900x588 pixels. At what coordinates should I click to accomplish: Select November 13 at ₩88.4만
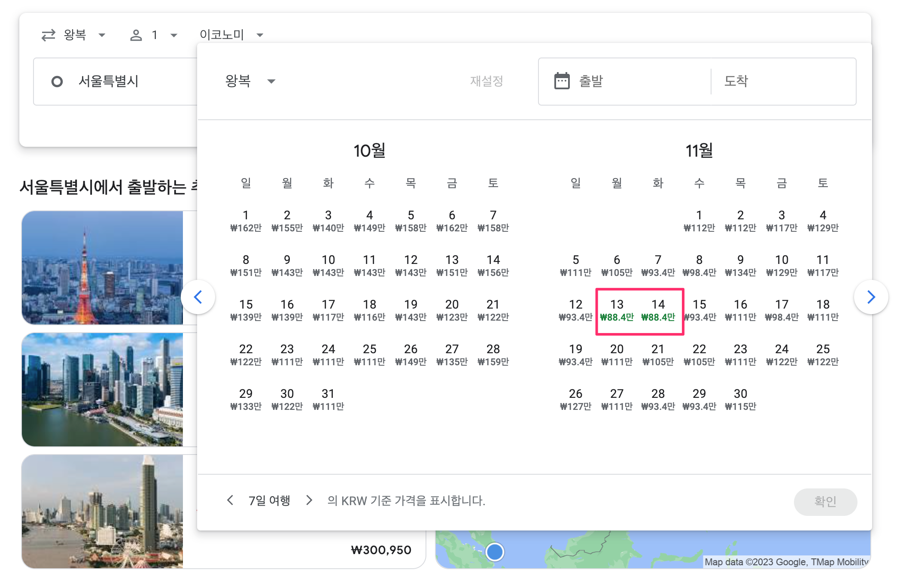click(x=617, y=310)
